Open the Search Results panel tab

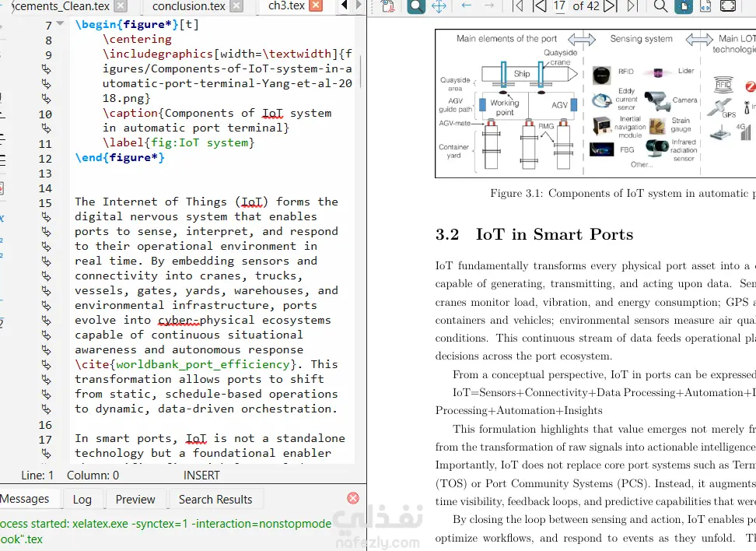coord(215,500)
